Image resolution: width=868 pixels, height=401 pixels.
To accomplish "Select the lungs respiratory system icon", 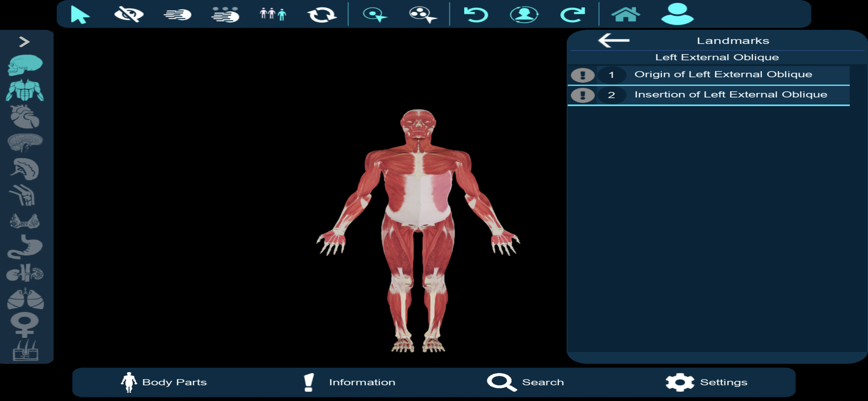I will click(25, 299).
